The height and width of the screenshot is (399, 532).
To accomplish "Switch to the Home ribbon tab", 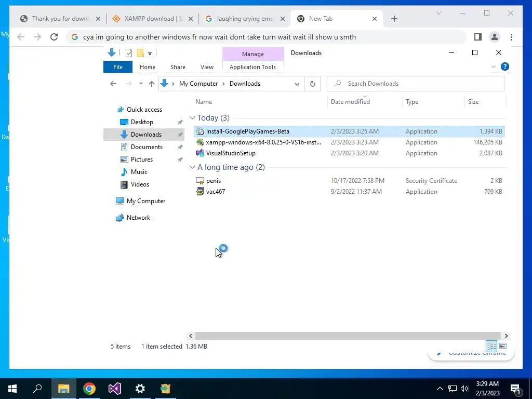I will [x=147, y=67].
